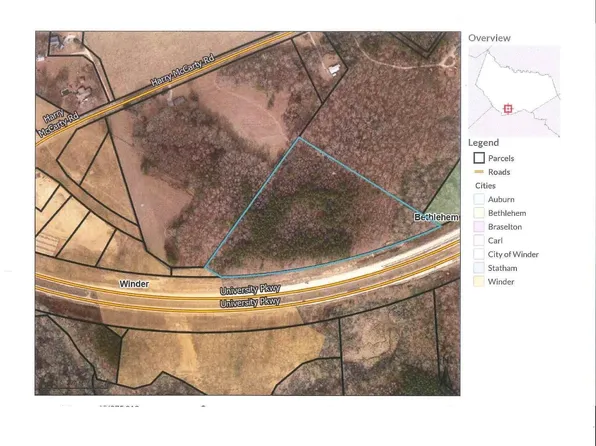Click the Parcels legend box symbol
596x446 pixels.
tap(479, 158)
